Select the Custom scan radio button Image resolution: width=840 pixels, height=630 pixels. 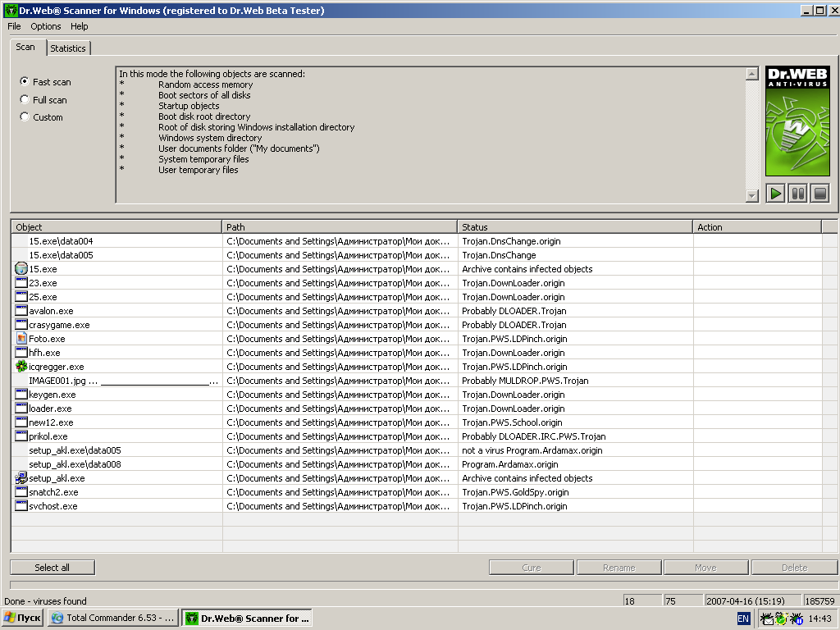(24, 116)
